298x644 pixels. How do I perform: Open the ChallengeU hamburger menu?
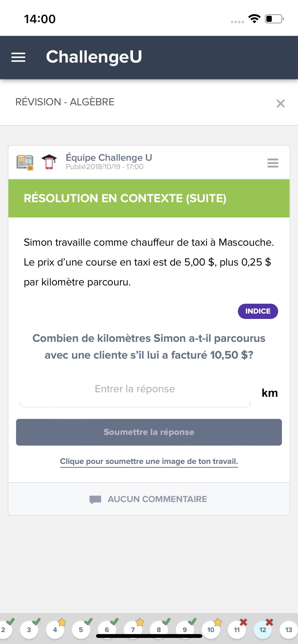coord(18,57)
